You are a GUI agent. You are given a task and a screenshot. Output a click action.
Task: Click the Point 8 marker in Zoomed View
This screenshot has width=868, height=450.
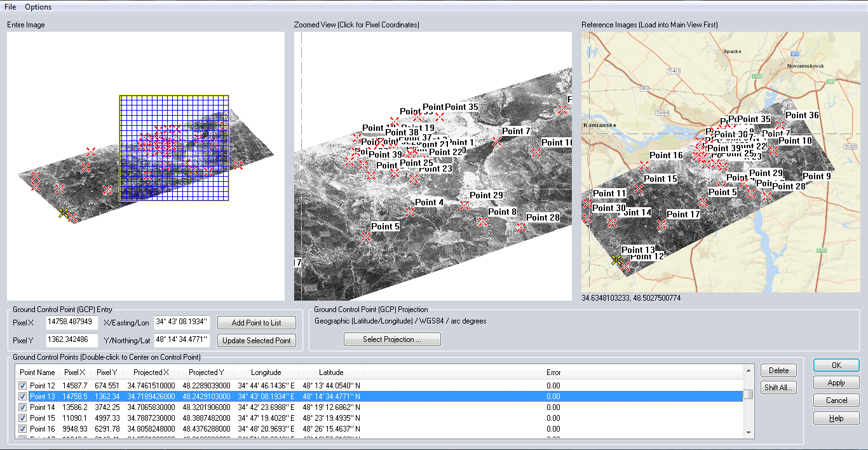tap(483, 222)
